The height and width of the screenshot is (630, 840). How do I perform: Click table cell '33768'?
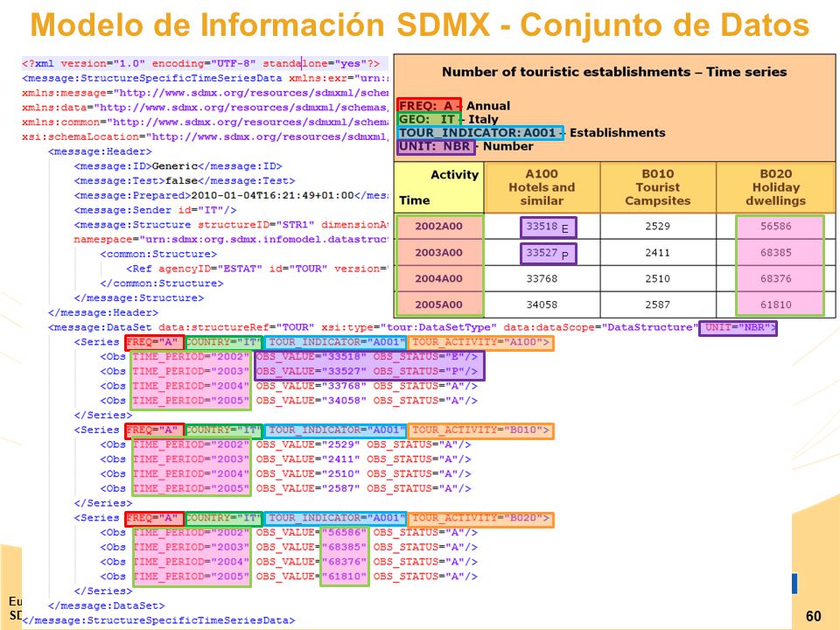click(542, 278)
